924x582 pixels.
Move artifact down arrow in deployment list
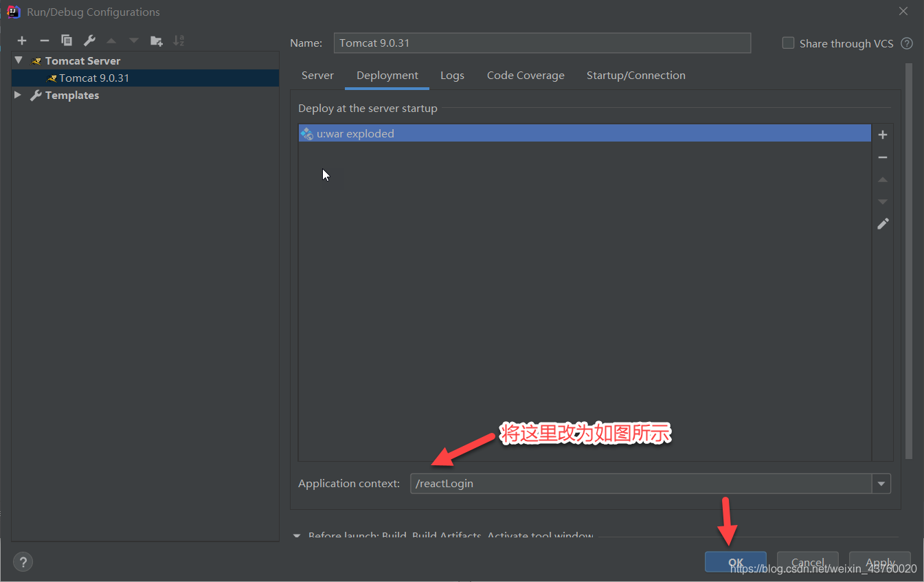click(883, 201)
